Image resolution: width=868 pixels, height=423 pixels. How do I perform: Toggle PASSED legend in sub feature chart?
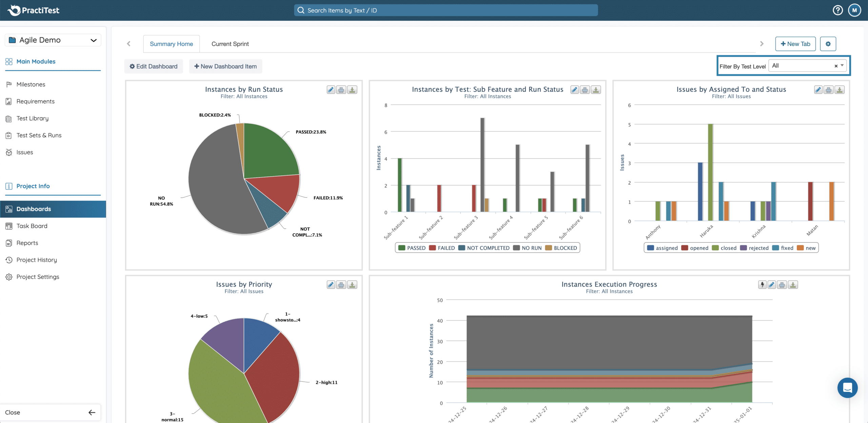click(412, 248)
